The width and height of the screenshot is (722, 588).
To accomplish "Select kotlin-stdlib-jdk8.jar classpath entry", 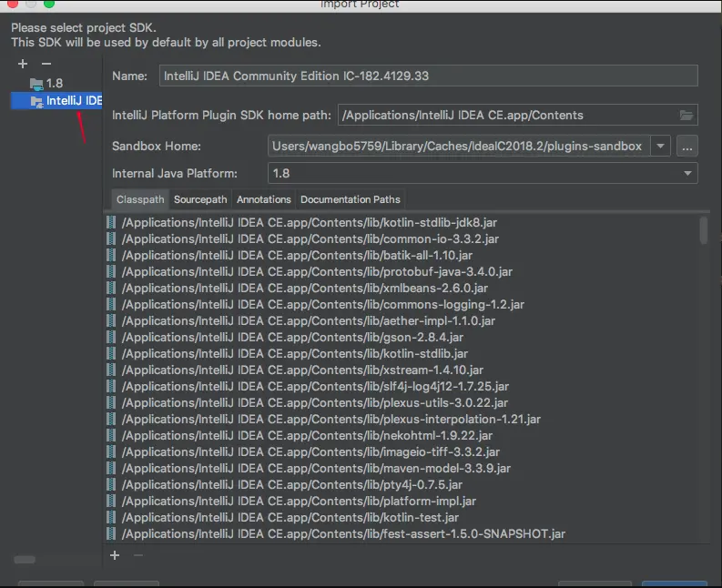I will (x=310, y=223).
